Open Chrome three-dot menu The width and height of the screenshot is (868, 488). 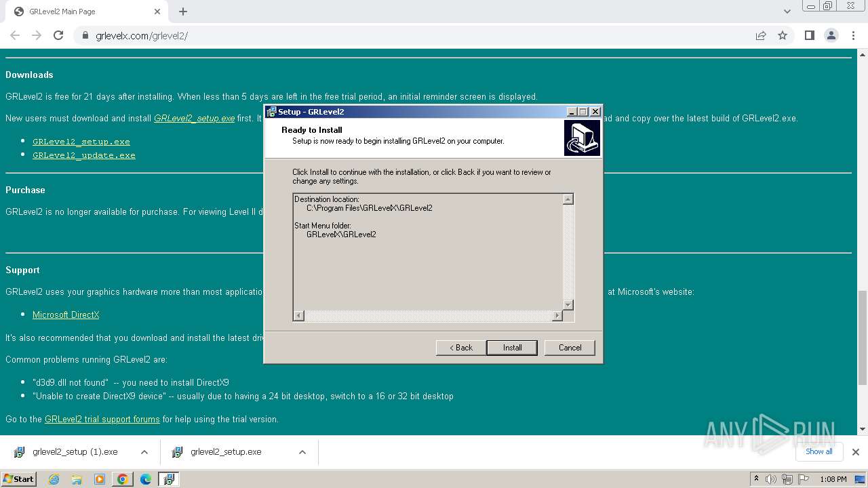point(853,35)
